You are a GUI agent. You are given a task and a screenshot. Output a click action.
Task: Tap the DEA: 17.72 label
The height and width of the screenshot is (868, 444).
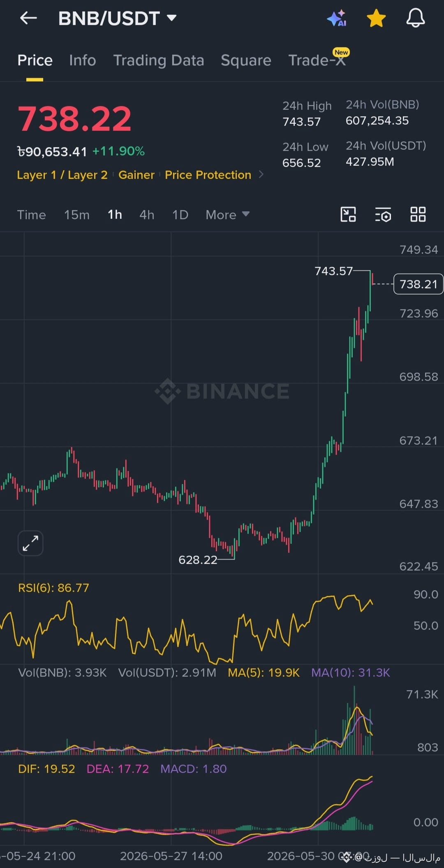(118, 769)
